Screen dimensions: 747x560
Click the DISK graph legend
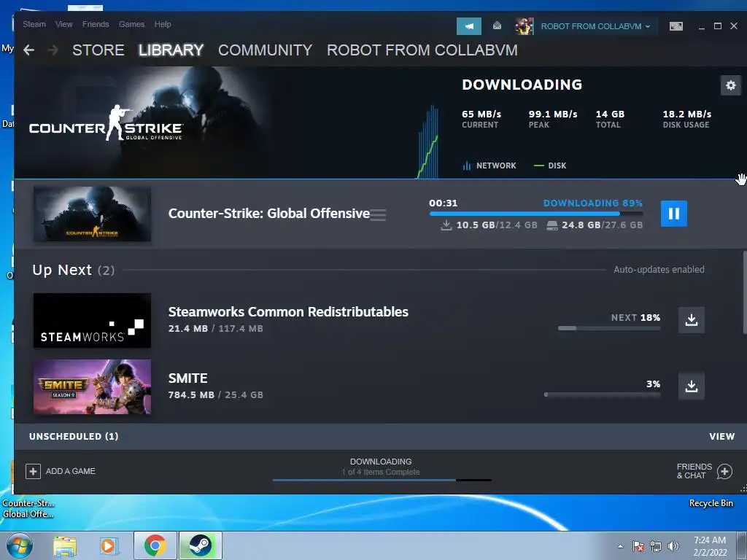[x=550, y=166]
